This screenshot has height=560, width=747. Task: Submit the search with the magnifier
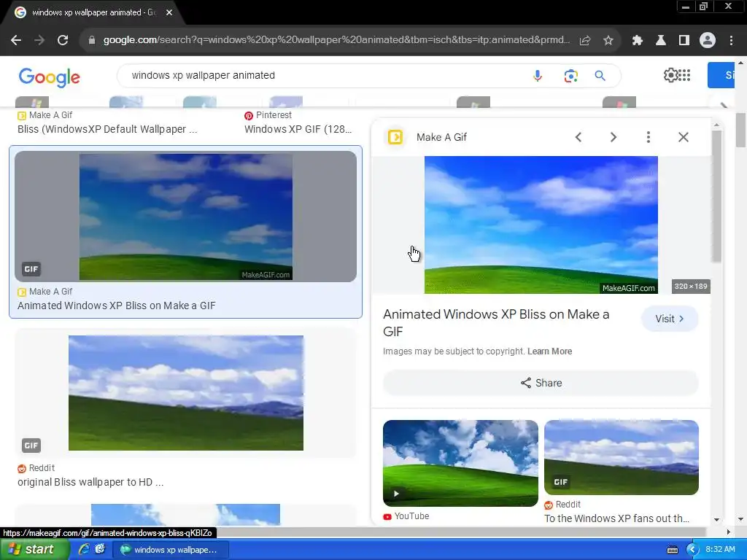600,76
